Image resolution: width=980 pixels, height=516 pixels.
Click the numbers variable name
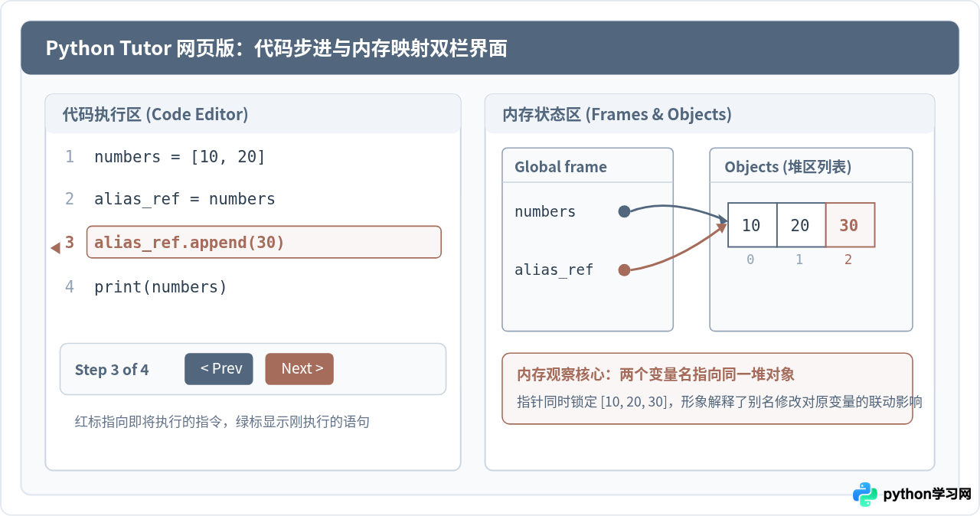[x=545, y=212]
